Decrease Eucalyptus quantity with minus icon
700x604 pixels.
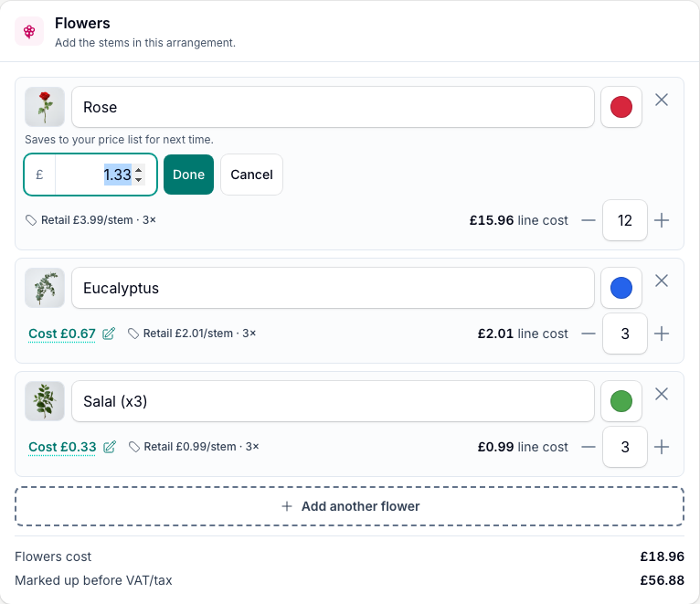coord(589,334)
